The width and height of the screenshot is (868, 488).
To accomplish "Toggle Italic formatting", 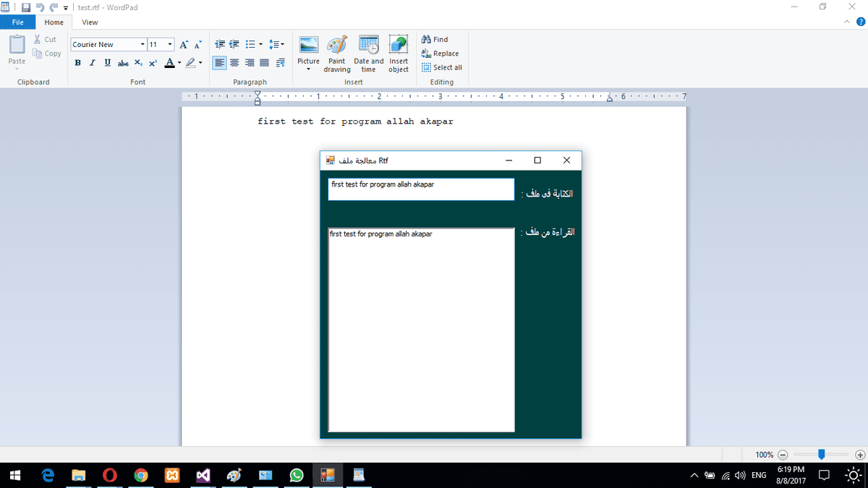I will coord(93,63).
